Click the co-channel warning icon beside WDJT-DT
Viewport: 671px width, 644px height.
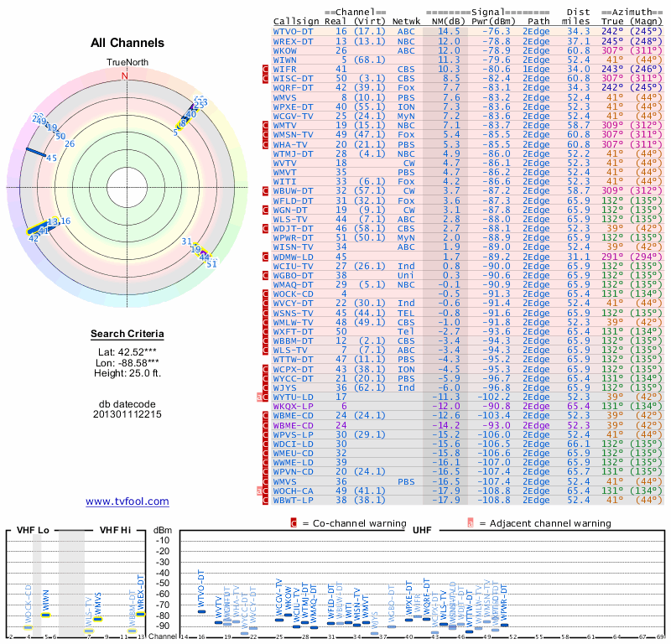click(266, 227)
